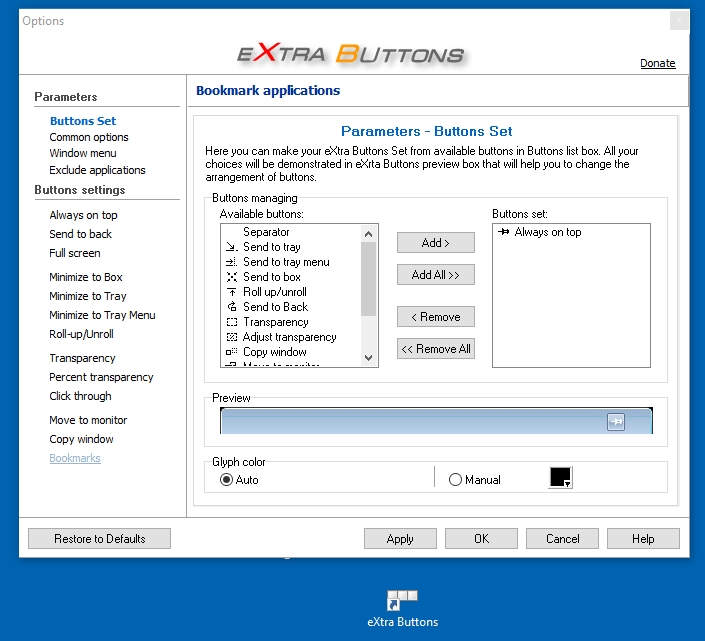
Task: Open the black glyph color picker
Action: 561,477
